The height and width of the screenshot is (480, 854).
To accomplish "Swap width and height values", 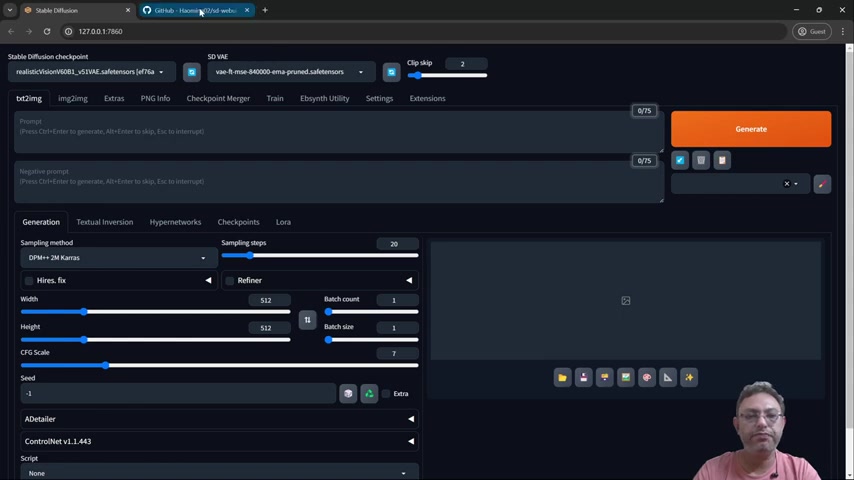I will [x=307, y=320].
